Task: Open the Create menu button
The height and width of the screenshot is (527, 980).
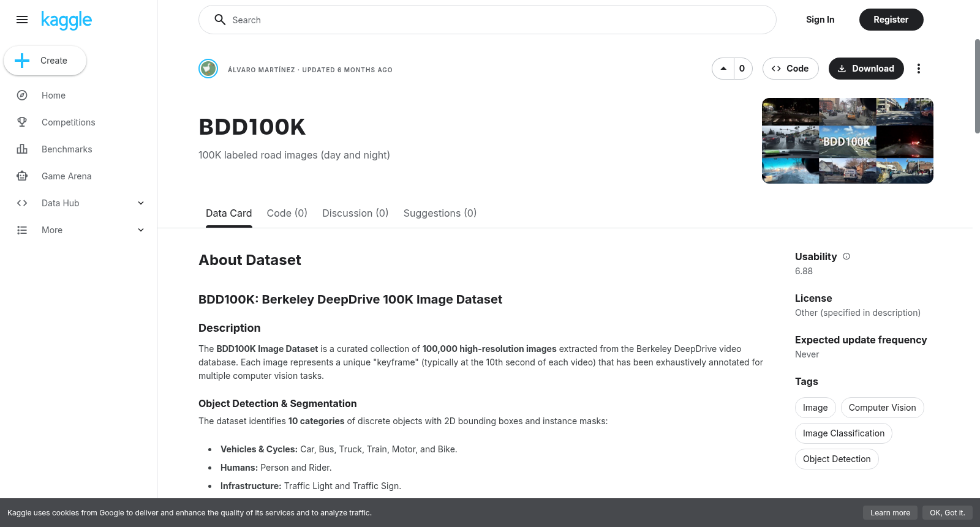Action: (45, 61)
